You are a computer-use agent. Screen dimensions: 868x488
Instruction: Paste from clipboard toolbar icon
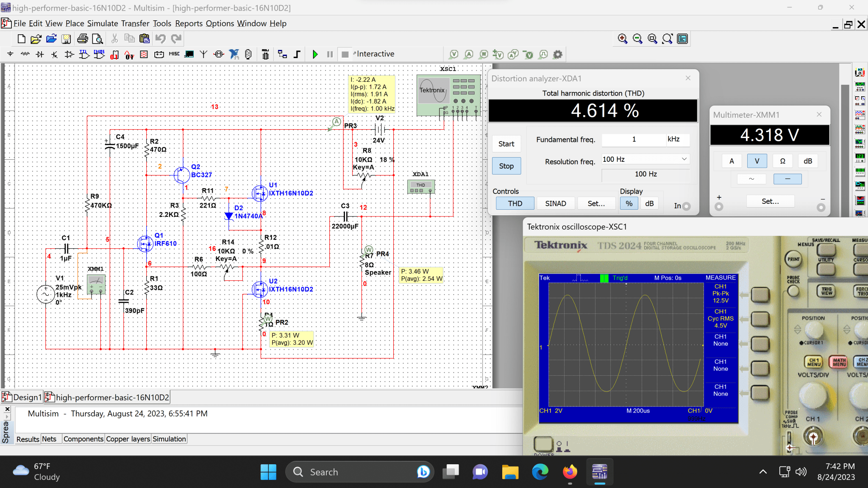[145, 39]
